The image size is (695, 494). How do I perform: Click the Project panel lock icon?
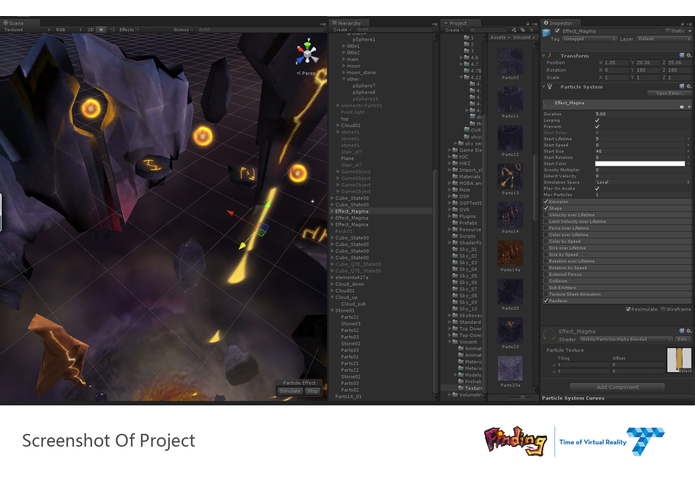(x=527, y=23)
